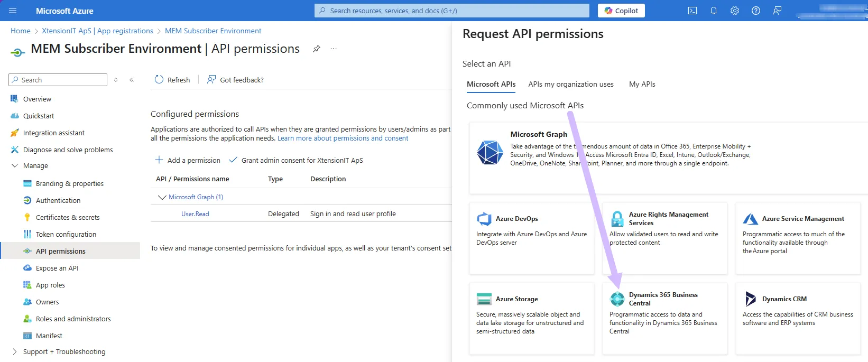The image size is (868, 362).
Task: Open the Azure portal hamburger menu
Action: pos(13,11)
